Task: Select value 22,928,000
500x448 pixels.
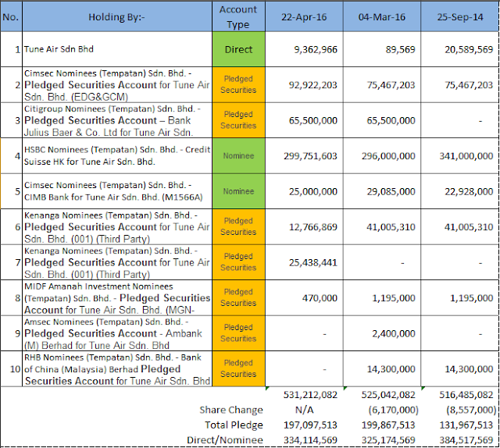Action: pyautogui.click(x=469, y=191)
